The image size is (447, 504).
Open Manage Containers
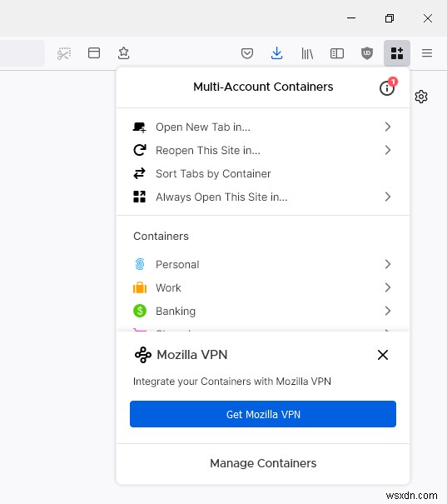[263, 463]
